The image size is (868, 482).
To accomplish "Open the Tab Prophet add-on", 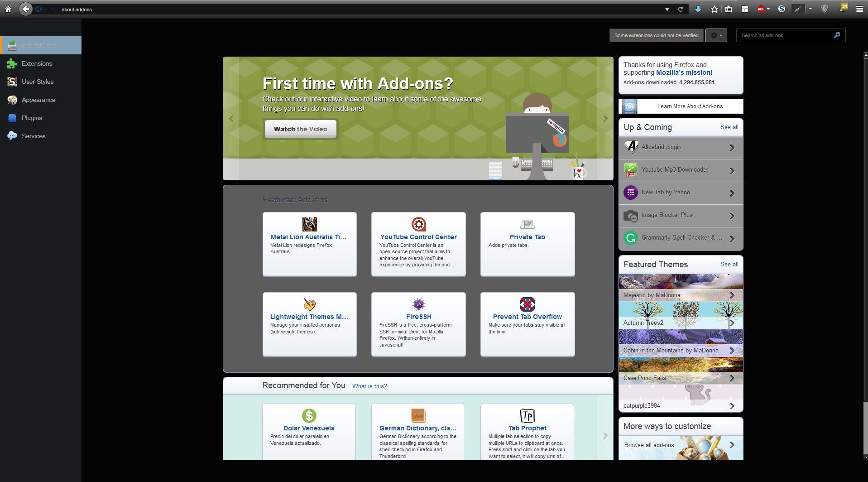I will pyautogui.click(x=527, y=432).
